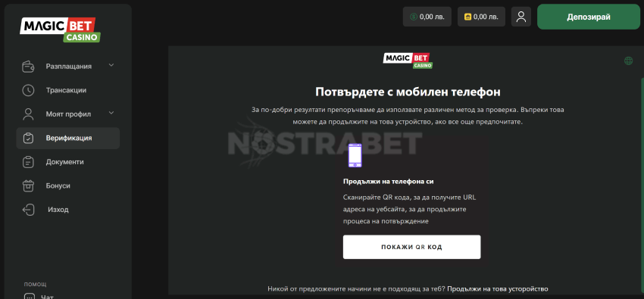Click the gift icon beside Бонуси
The height and width of the screenshot is (299, 644).
coord(28,185)
